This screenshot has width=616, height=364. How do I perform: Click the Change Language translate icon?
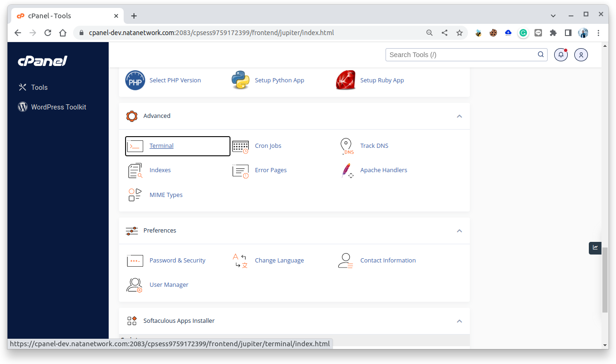tap(240, 261)
